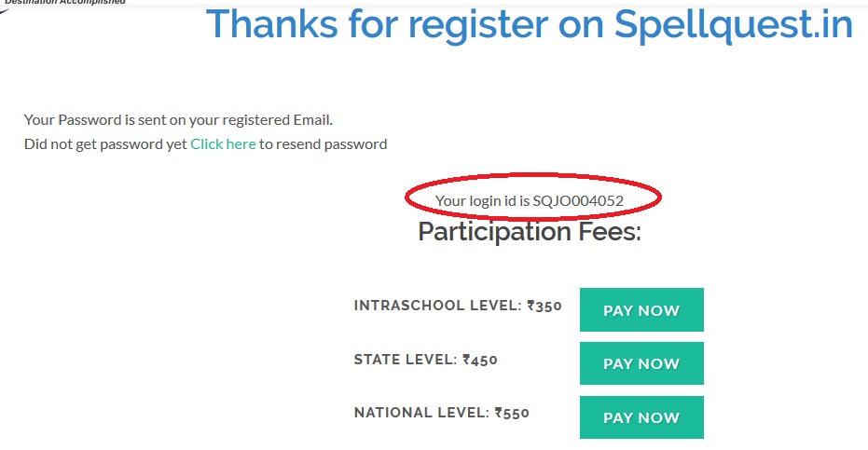Screen dimensions: 868x450
Task: Select the login id SQJO004052
Action: [x=578, y=200]
